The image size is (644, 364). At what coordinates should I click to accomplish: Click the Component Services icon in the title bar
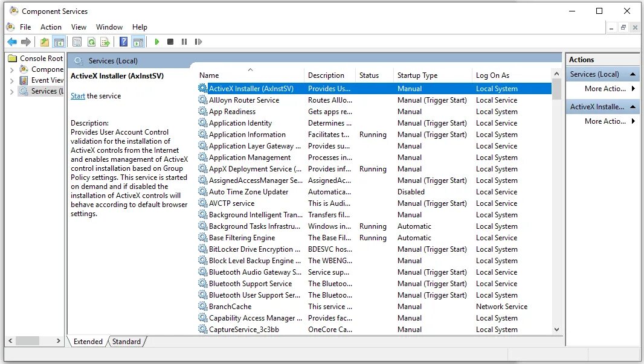[13, 11]
